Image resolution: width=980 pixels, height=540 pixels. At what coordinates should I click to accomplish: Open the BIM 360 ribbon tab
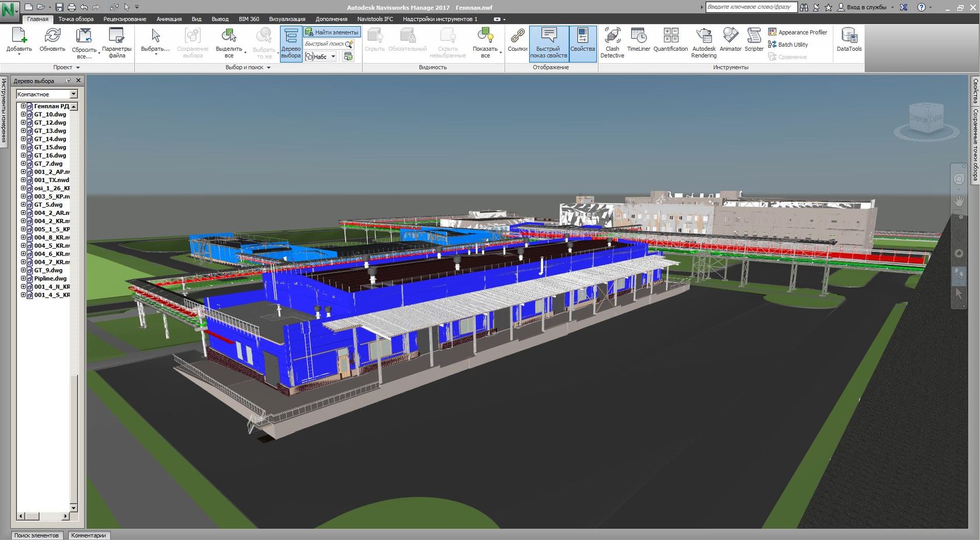click(x=249, y=19)
